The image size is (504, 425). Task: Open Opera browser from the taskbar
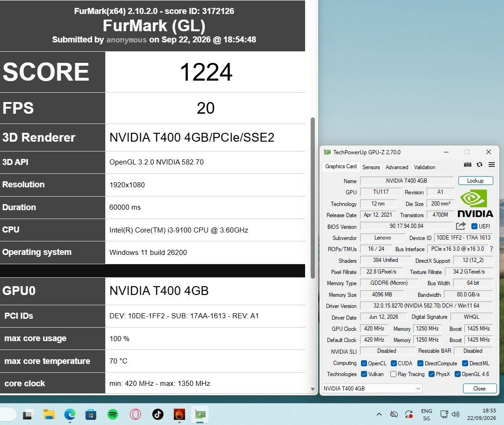136,415
